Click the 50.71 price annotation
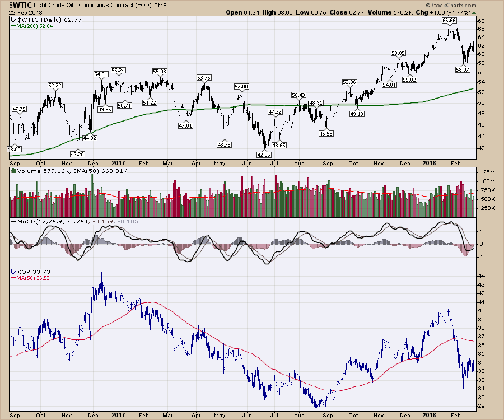Viewport: 504px width, 420px height. 124,105
